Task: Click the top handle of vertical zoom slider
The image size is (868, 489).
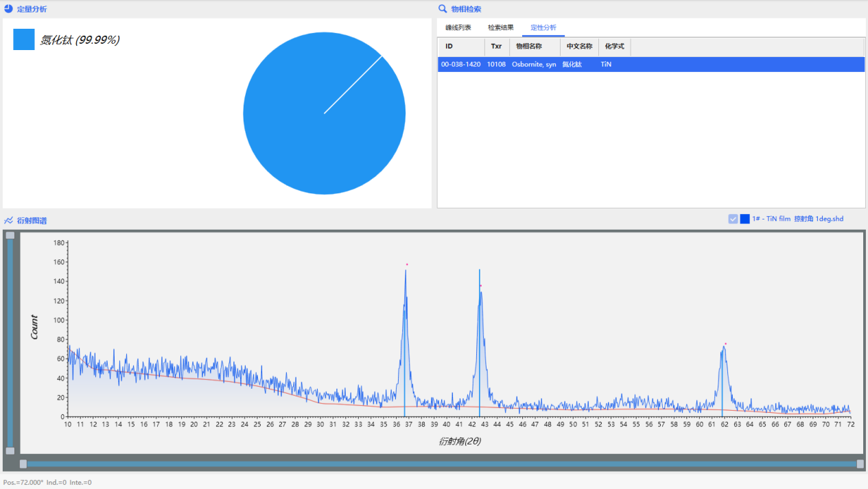Action: point(10,235)
